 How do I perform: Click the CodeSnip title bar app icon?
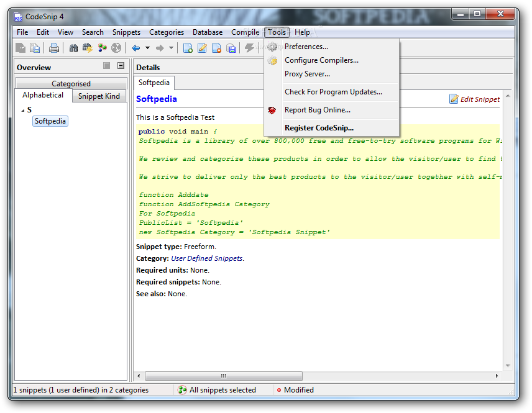click(x=18, y=17)
